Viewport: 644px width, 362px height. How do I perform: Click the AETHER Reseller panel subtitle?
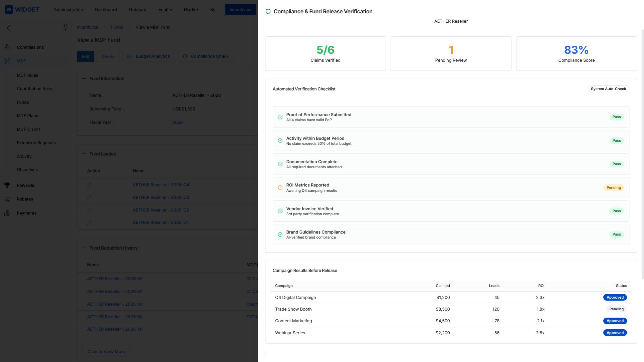click(451, 21)
